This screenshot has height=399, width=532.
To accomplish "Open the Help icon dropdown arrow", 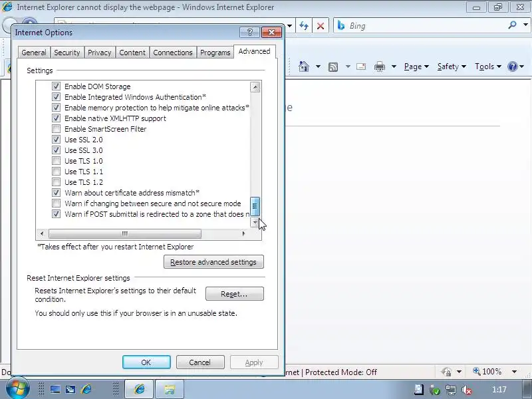I will click(521, 66).
